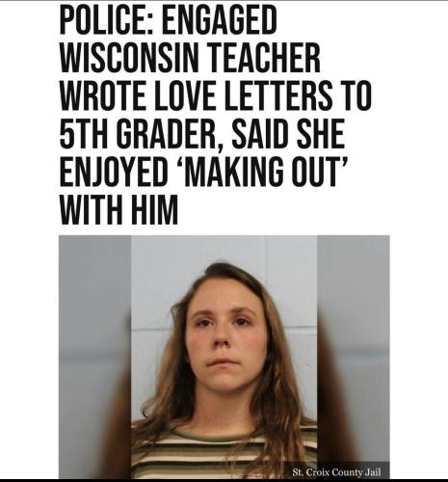Click the word ENGAGED in the headline
The image size is (448, 482).
[219, 21]
